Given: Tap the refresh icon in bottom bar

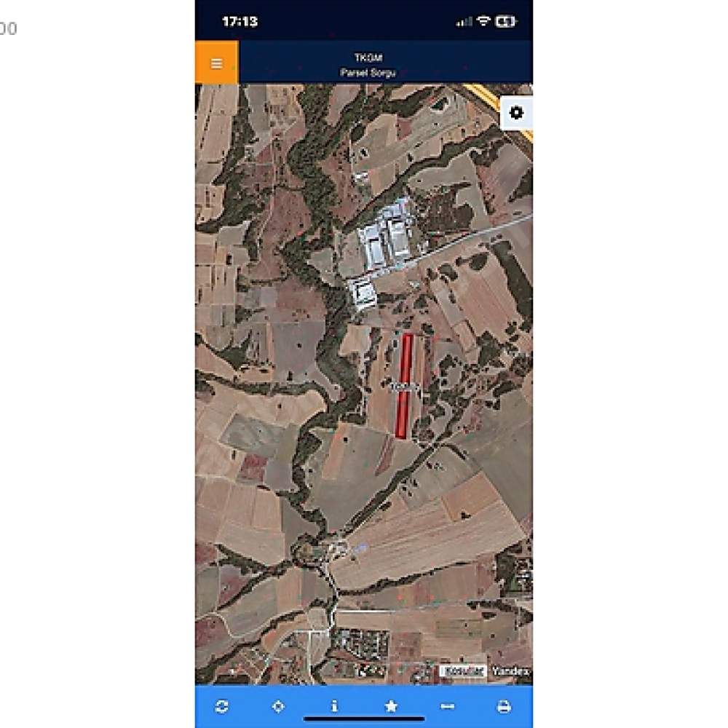Looking at the screenshot, I should pyautogui.click(x=222, y=706).
